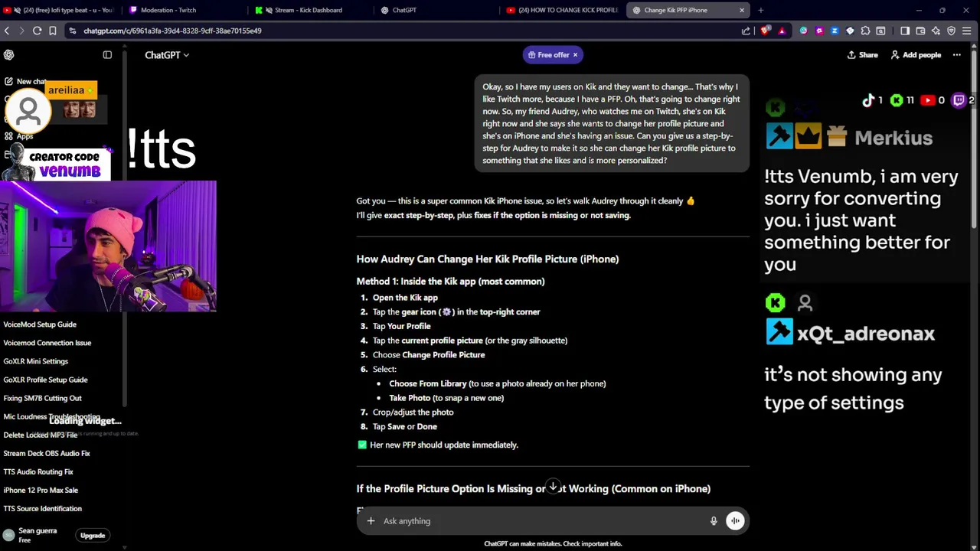Click the streamer webcam video overlay
Viewport: 980px width, 551px height.
[108, 246]
